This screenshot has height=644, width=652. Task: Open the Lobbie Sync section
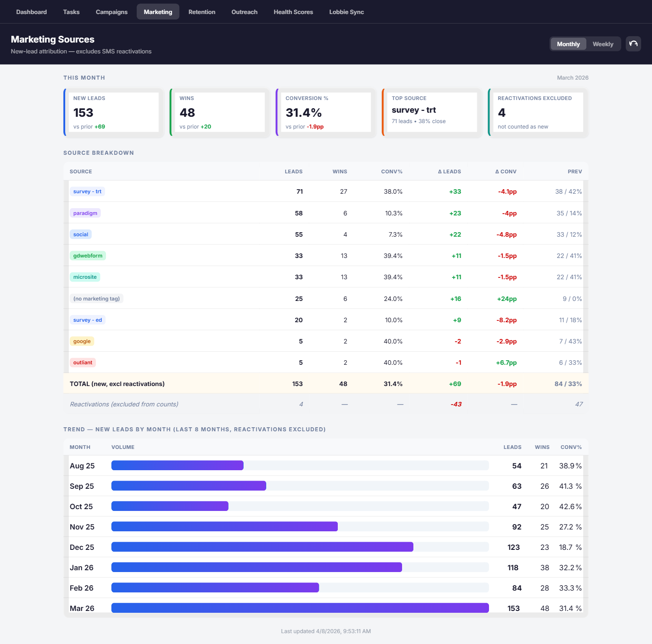346,12
